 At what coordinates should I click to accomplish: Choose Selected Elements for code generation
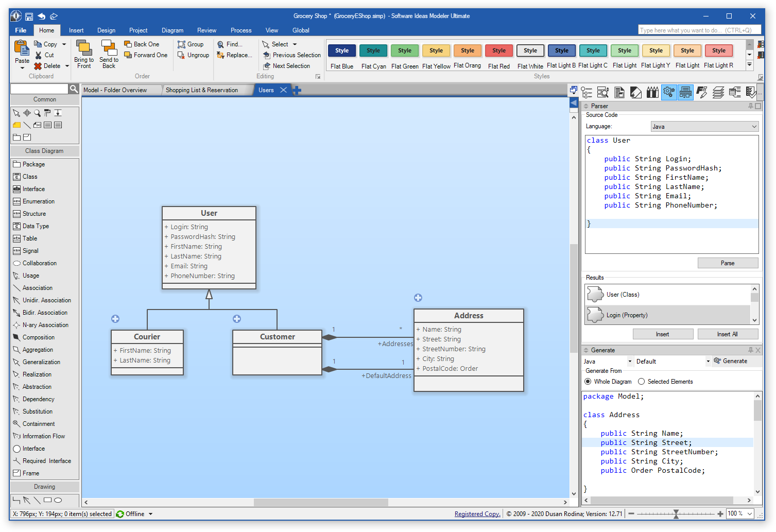(x=641, y=381)
